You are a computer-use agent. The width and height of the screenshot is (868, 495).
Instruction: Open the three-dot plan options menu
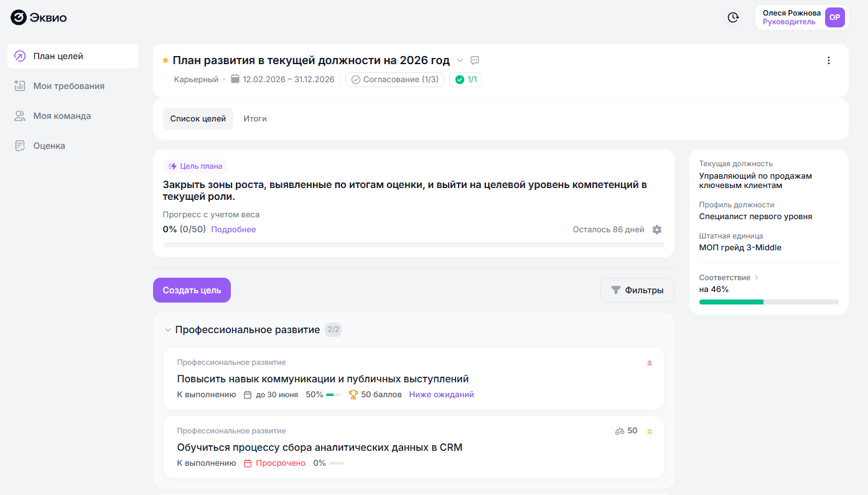point(828,60)
